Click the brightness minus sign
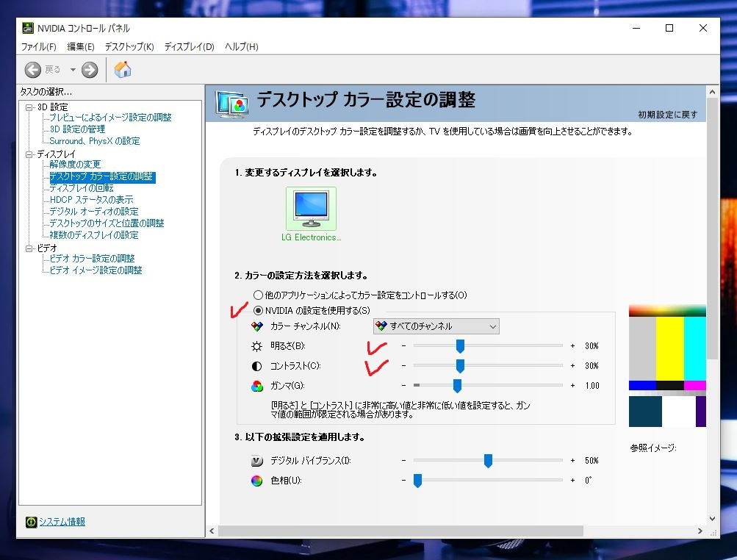737x560 pixels. 403,346
